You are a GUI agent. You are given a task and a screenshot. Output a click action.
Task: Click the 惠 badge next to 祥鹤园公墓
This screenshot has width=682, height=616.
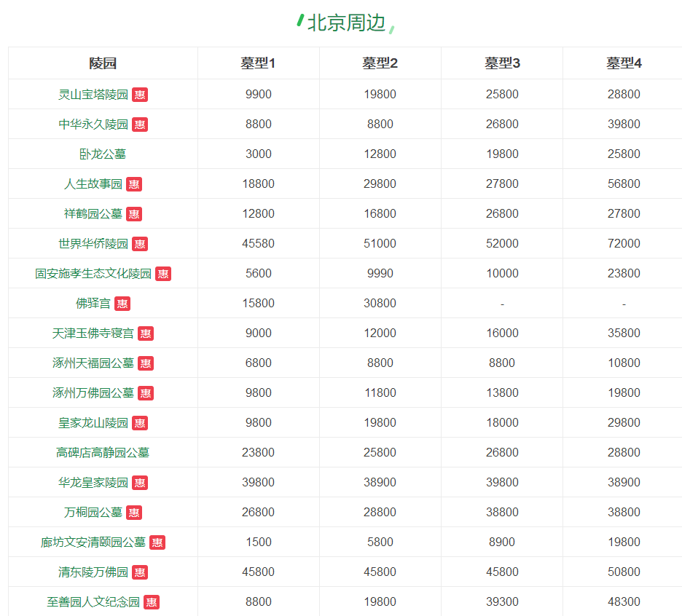point(134,214)
